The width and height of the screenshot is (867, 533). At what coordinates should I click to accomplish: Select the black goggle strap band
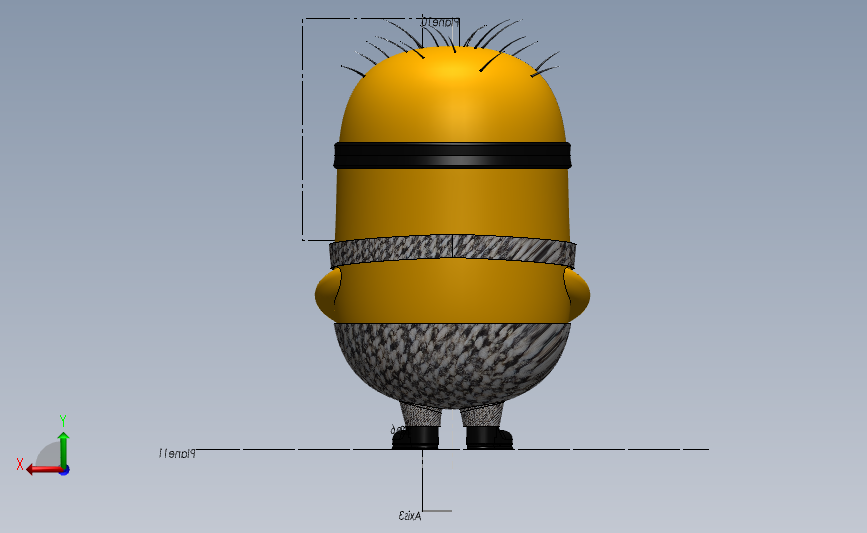click(x=452, y=155)
